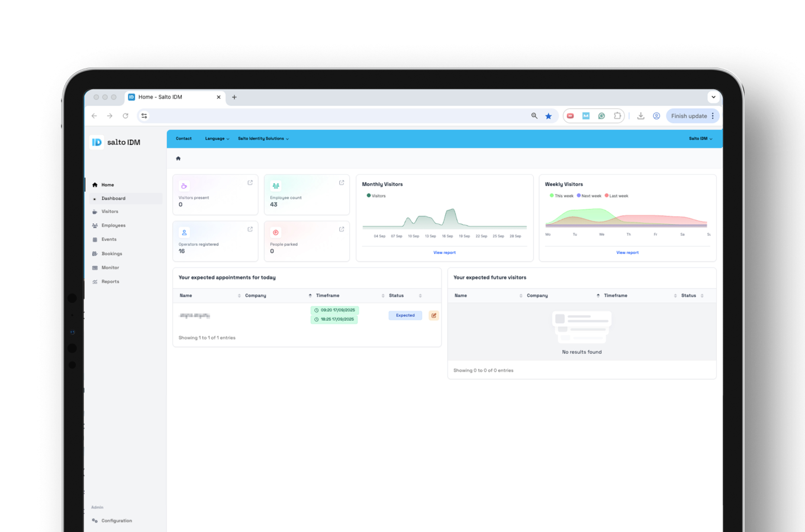Screen dimensions: 805x532
Task: Open the browser extensions puzzle icon
Action: click(617, 116)
